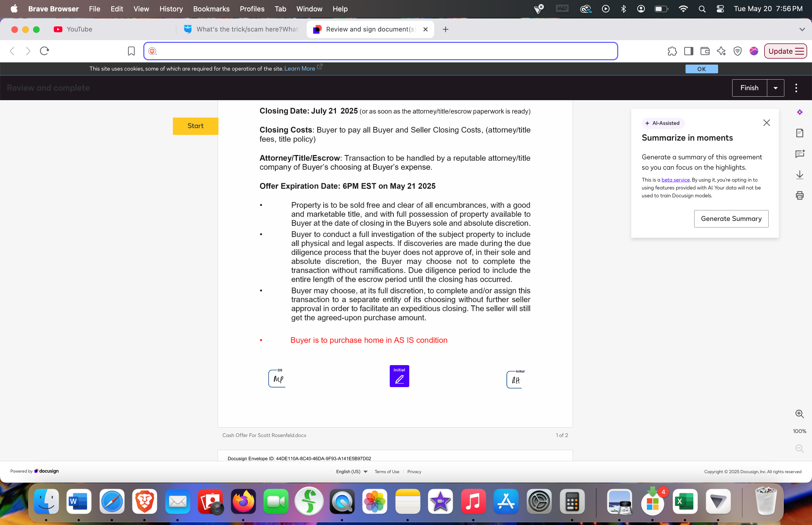This screenshot has height=525, width=812.
Task: Click the Generate Summary button
Action: 731,219
